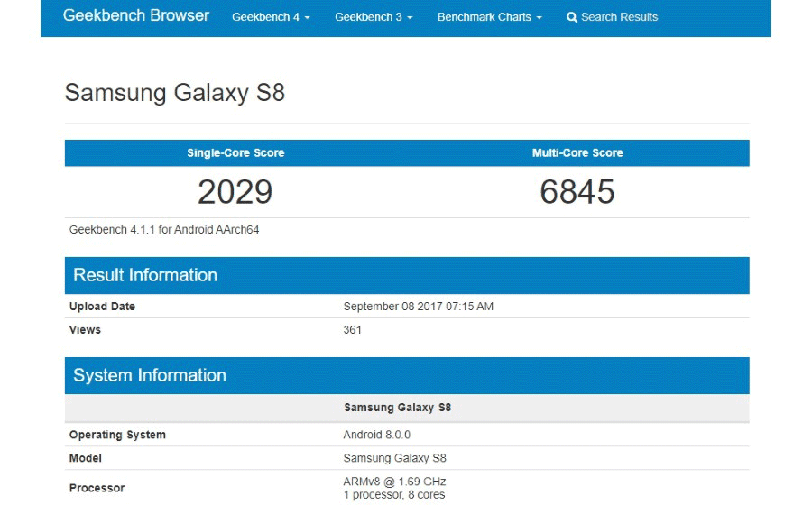Click the Geekbench 4.1.1 for Android AArch64 text
812x505 pixels.
tap(164, 230)
